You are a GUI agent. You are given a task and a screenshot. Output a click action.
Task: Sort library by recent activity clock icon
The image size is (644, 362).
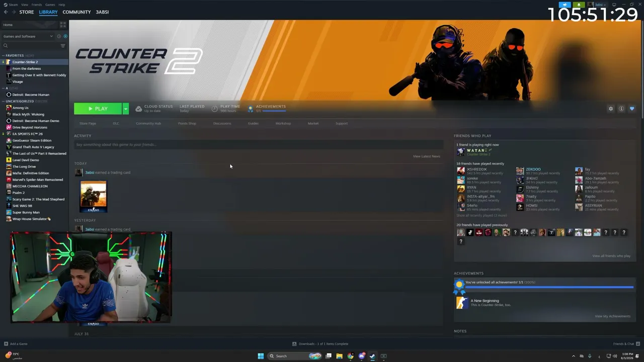(x=59, y=36)
